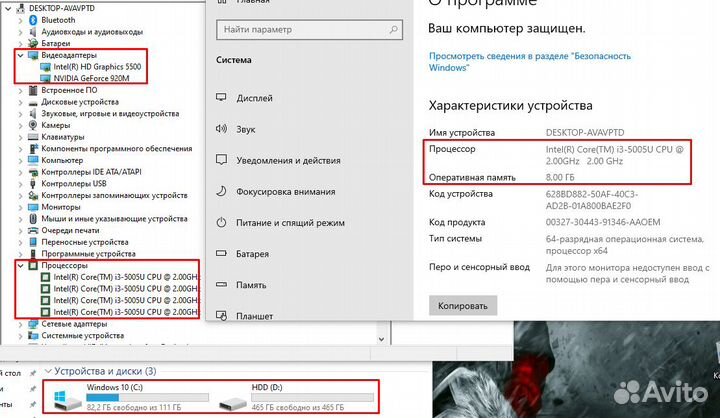
Task: Click the mice and pointing devices icon
Action: tap(33, 219)
